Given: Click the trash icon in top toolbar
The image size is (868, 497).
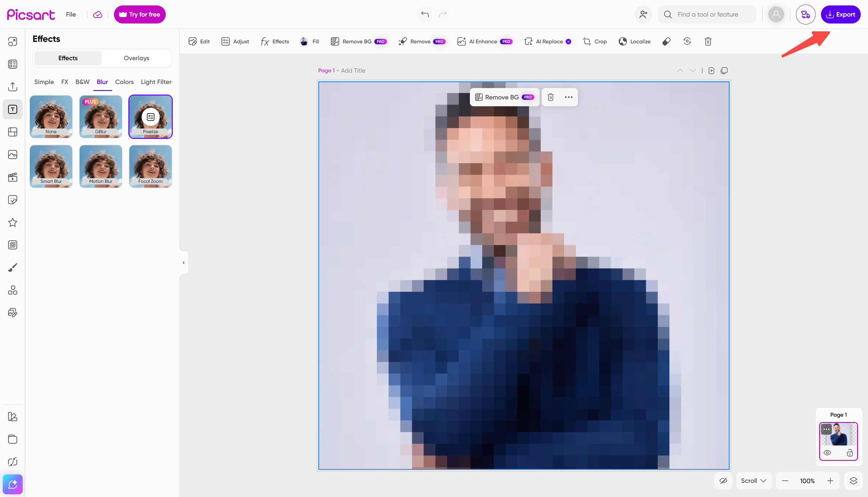Looking at the screenshot, I should [x=708, y=41].
